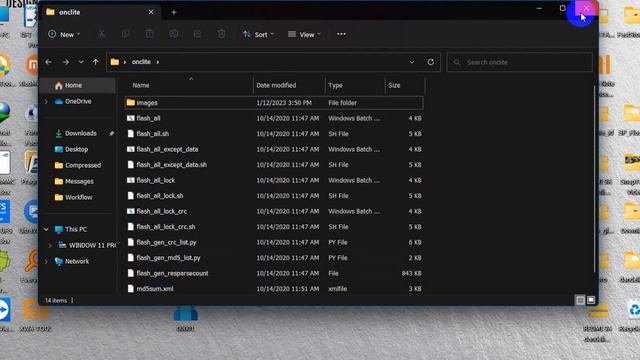640x360 pixels.
Task: Click the onclite breadcrumb segment
Action: click(141, 62)
